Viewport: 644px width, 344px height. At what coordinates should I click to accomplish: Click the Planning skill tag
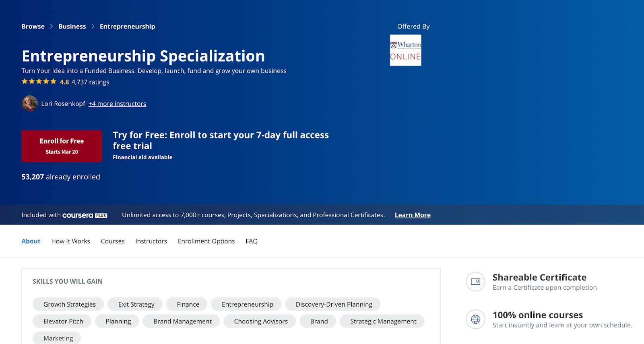[x=117, y=321]
